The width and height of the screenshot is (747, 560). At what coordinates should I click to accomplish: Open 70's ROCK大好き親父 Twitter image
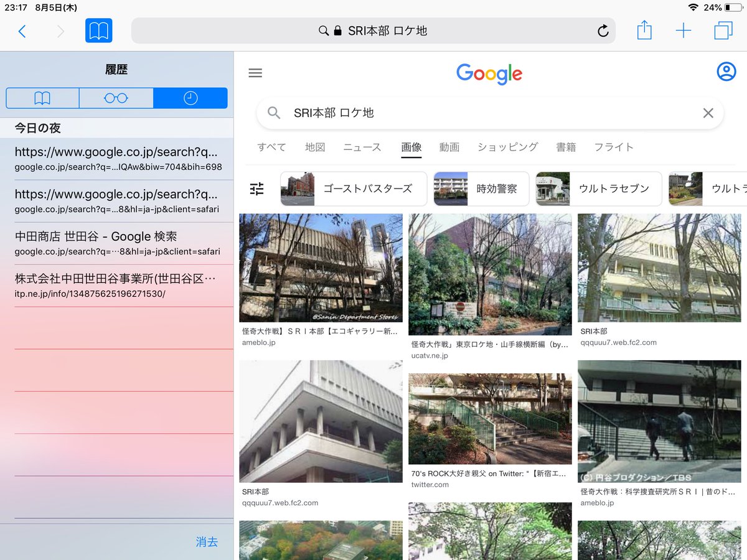[490, 419]
